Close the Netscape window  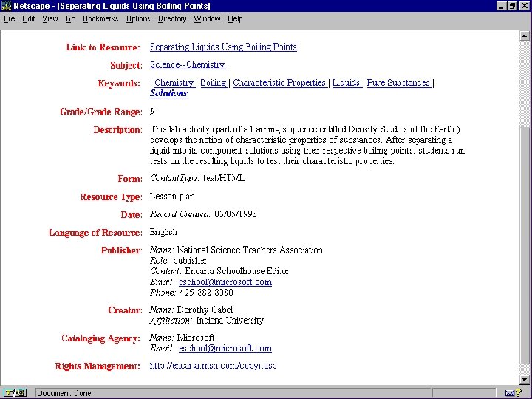pyautogui.click(x=524, y=6)
